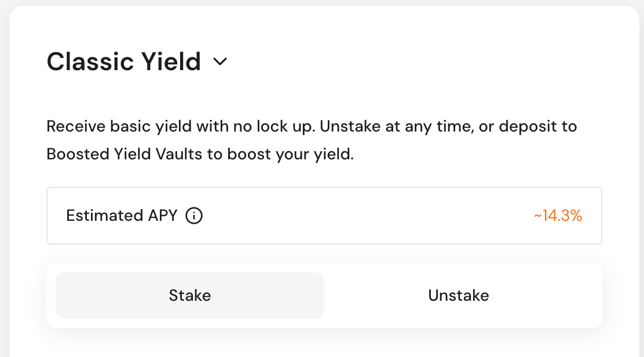
Task: Toggle the stake mode to Unstake
Action: pyautogui.click(x=458, y=296)
